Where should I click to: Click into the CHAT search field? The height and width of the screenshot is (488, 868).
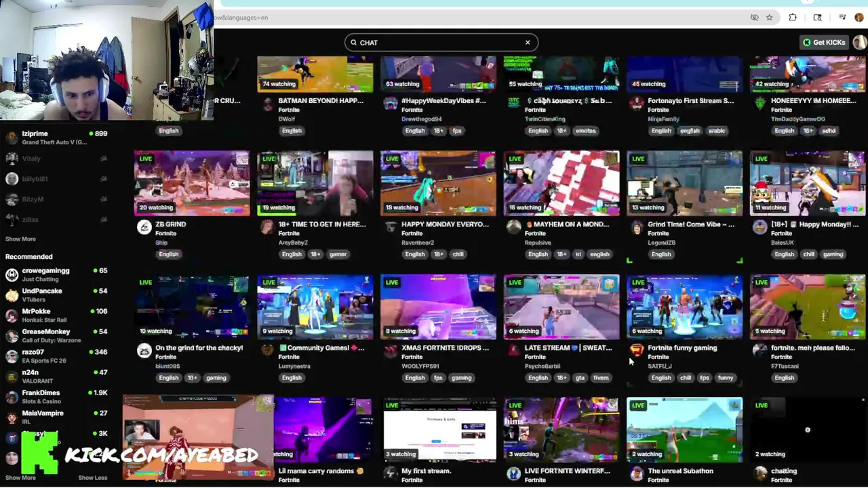pyautogui.click(x=441, y=43)
